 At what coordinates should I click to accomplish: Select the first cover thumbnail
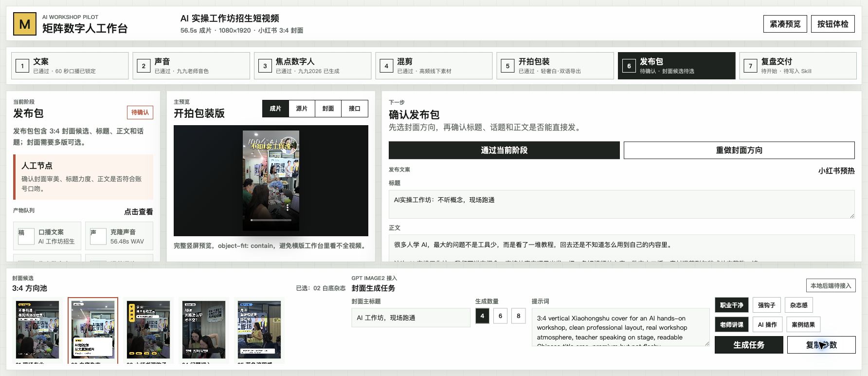point(37,330)
